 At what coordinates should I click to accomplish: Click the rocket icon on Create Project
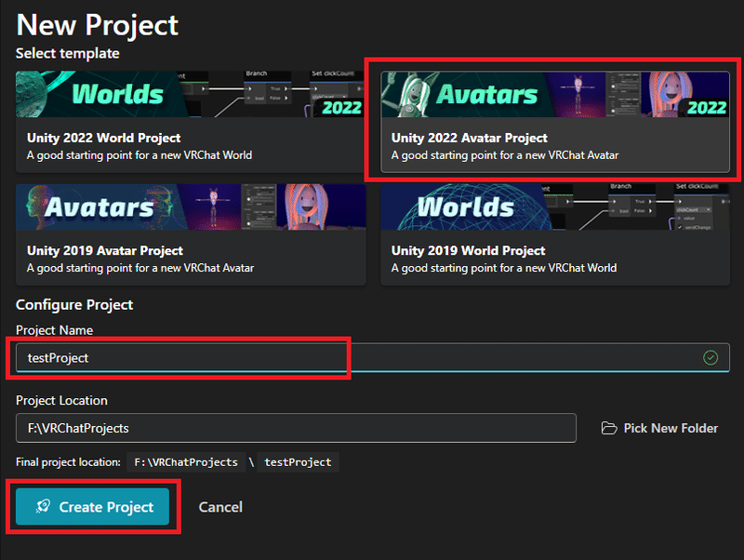[x=43, y=506]
